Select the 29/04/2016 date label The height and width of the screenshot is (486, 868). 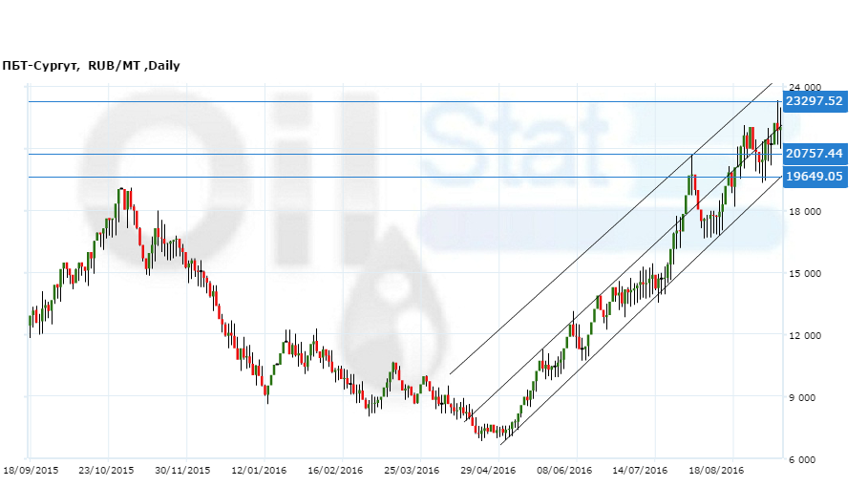[x=488, y=470]
